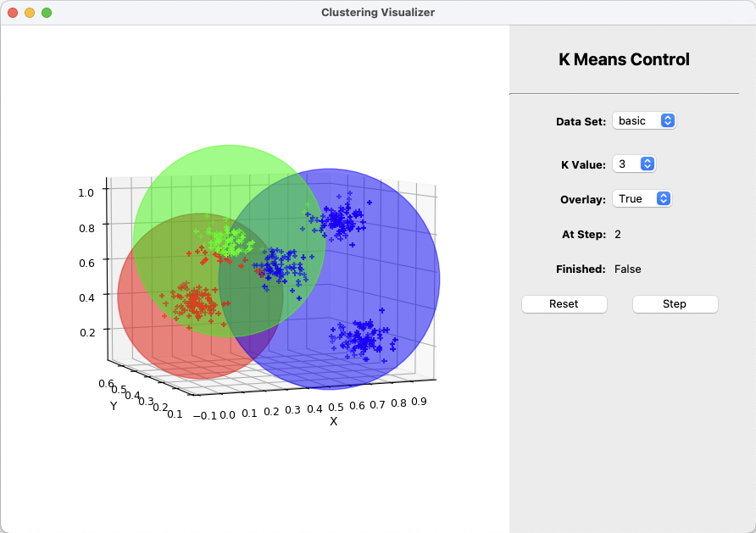Click the Y axis label

pos(114,406)
